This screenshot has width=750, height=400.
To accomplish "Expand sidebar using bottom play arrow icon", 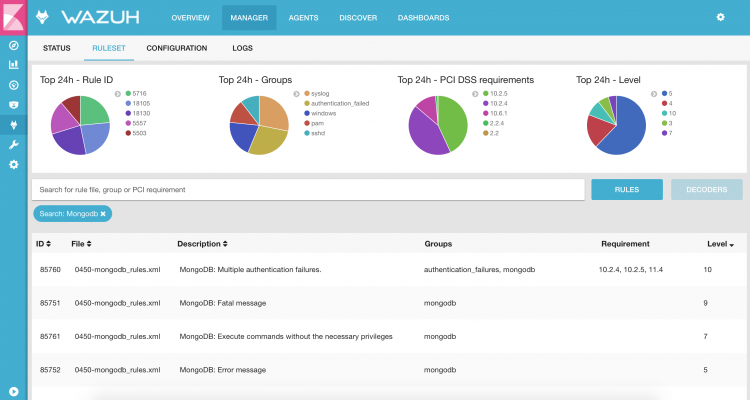I will pyautogui.click(x=14, y=391).
